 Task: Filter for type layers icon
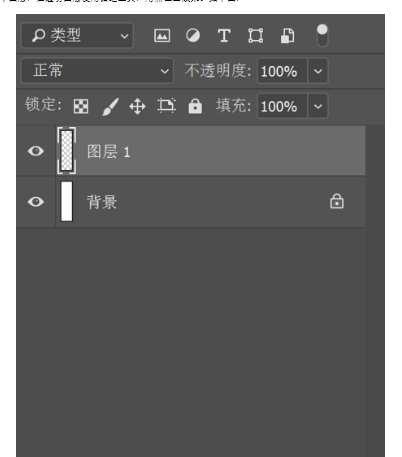point(224,35)
